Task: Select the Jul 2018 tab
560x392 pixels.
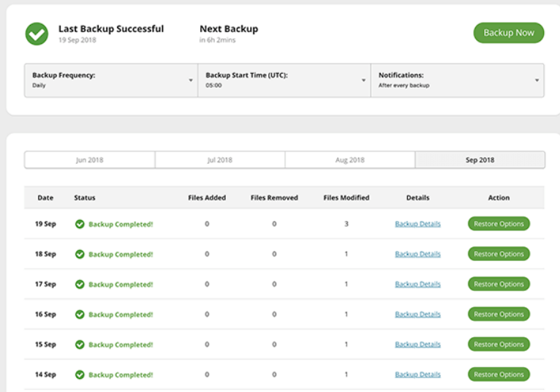Action: 220,160
